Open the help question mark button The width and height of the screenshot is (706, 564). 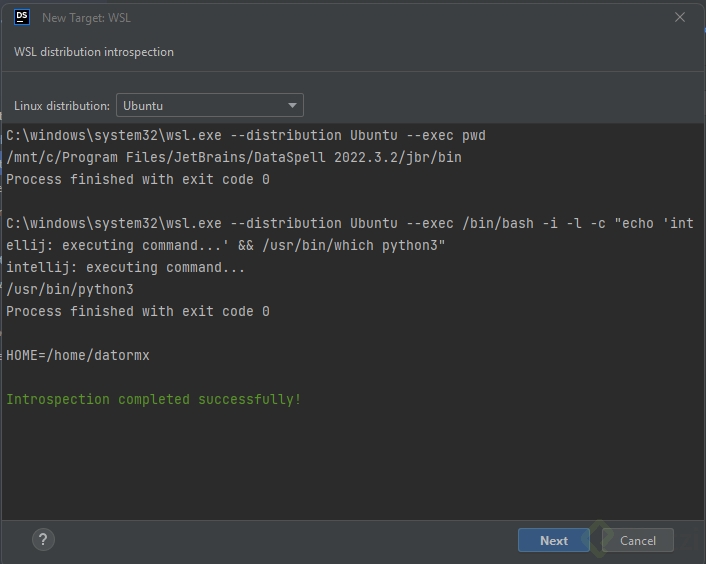43,539
